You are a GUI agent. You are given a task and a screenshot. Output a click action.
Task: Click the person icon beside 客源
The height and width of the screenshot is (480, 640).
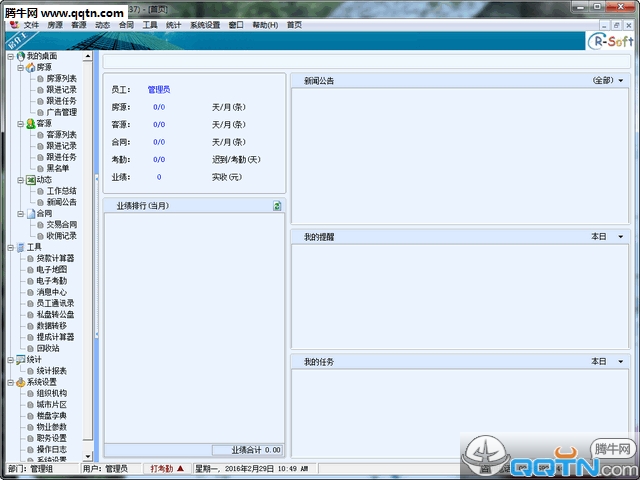coord(30,124)
